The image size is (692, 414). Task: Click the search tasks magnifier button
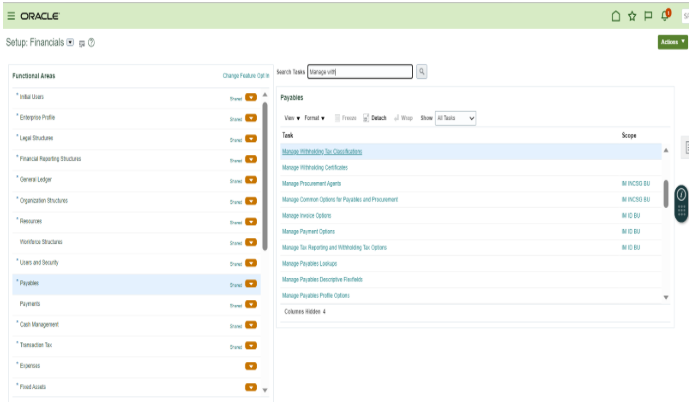pos(421,72)
